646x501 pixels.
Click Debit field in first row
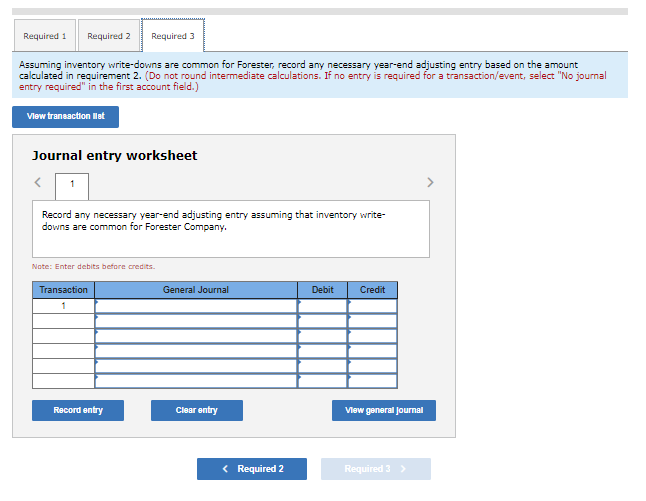pos(323,306)
